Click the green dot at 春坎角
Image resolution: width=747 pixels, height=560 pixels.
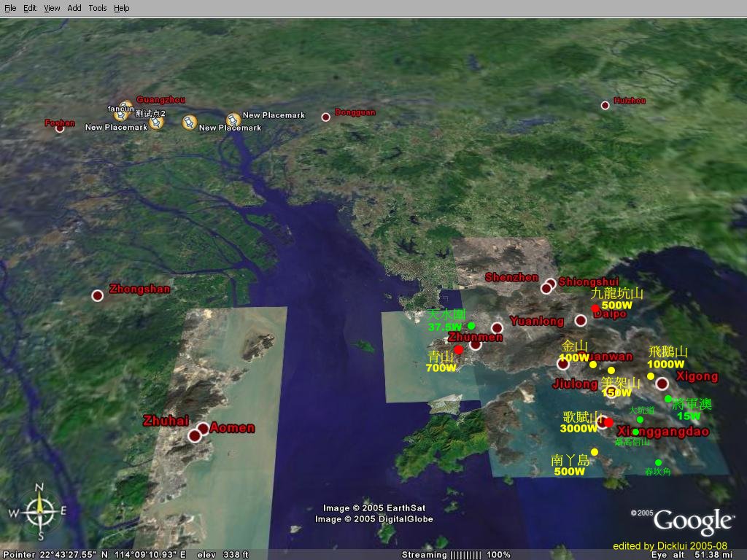[658, 462]
